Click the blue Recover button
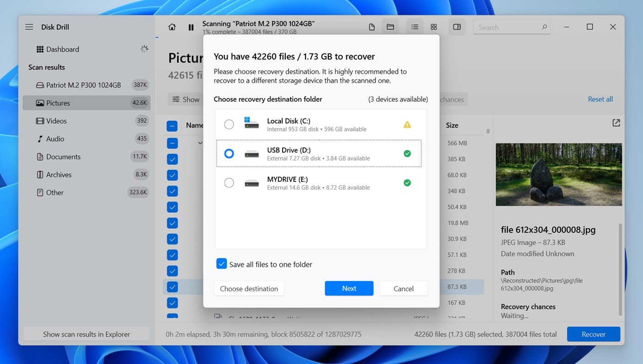Viewport: 643px width, 364px height. (594, 334)
